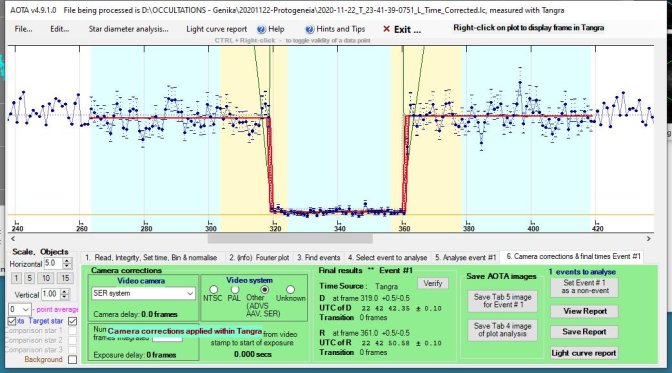Select the NTSC video system radio button

pos(213,290)
